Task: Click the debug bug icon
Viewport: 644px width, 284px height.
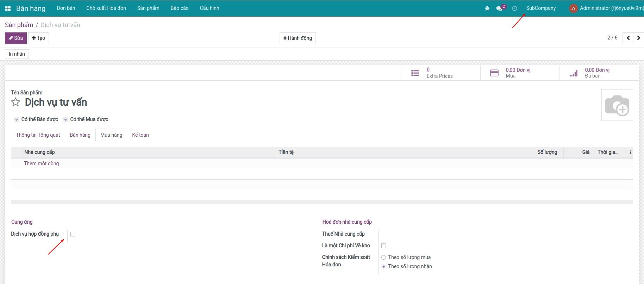Action: (x=487, y=8)
